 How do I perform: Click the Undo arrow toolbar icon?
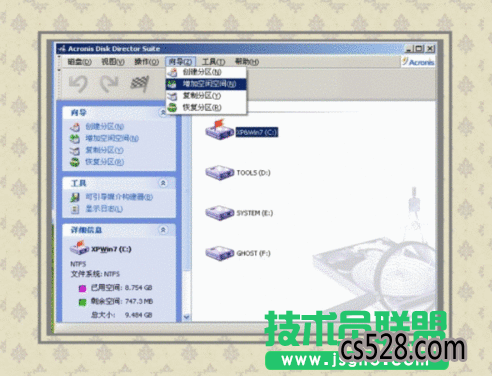coord(78,83)
